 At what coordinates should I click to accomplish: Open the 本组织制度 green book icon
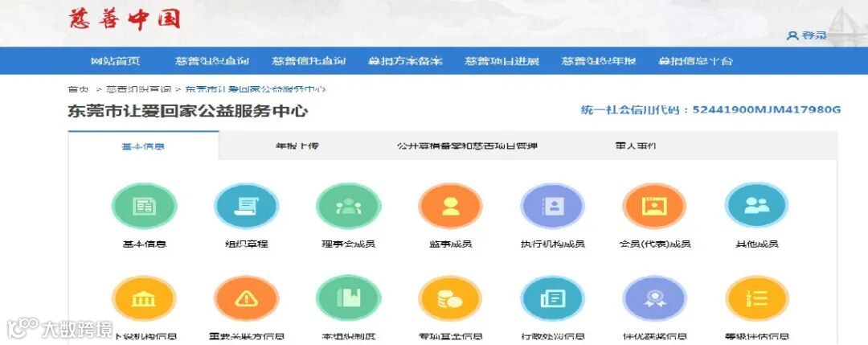point(348,298)
